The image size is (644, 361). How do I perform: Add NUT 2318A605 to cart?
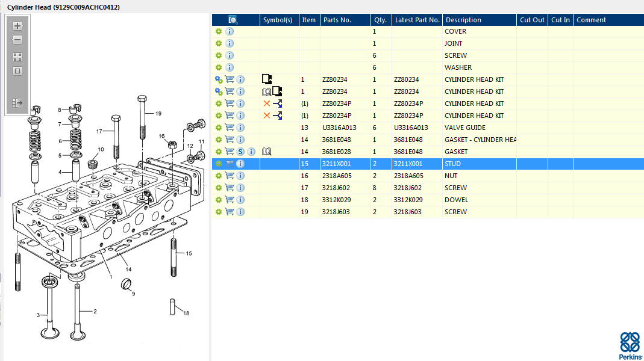pyautogui.click(x=230, y=176)
